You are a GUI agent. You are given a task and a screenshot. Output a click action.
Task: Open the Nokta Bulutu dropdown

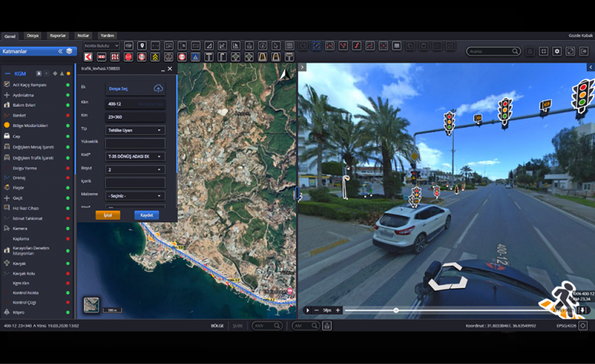[102, 46]
